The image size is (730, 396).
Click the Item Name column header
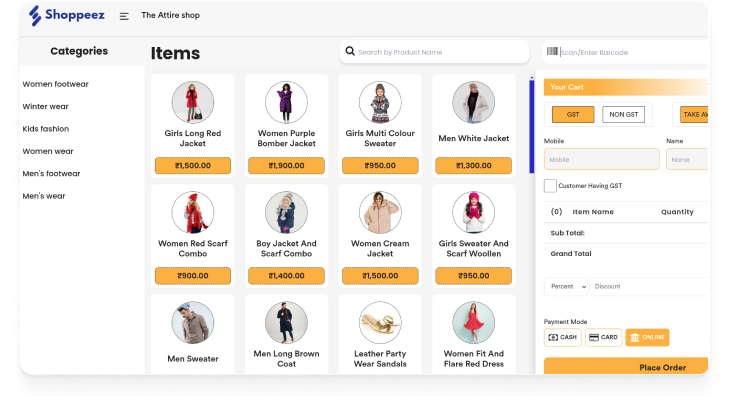coord(593,212)
